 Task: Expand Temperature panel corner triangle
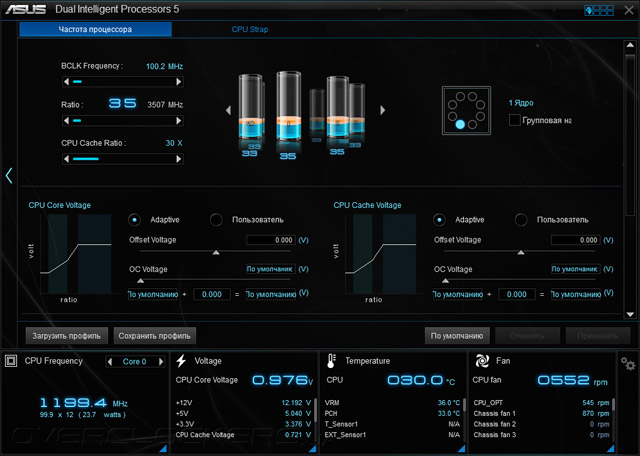462,449
